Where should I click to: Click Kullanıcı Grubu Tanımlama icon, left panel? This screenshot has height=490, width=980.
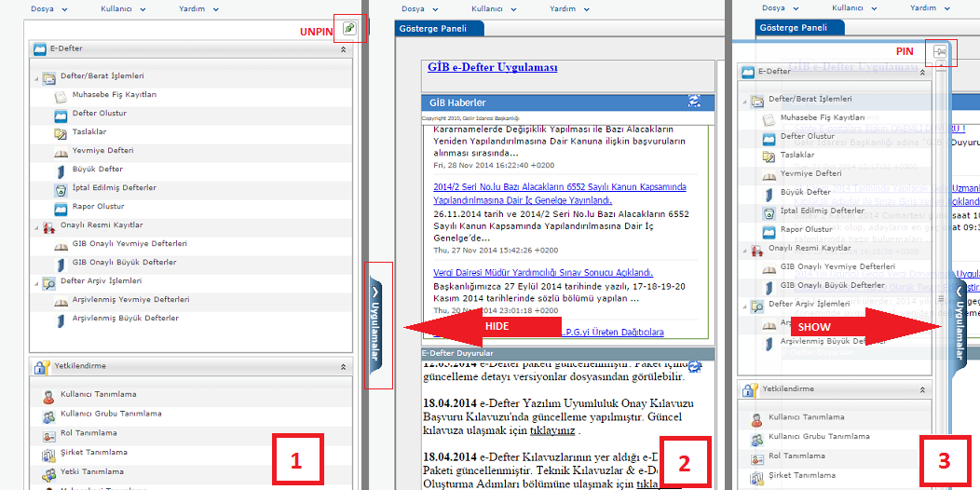click(x=48, y=416)
